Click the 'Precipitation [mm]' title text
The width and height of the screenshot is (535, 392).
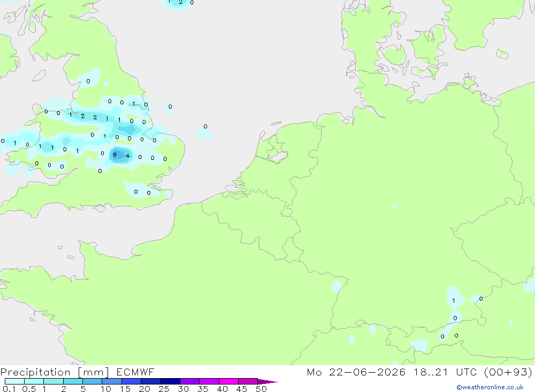tap(55, 372)
